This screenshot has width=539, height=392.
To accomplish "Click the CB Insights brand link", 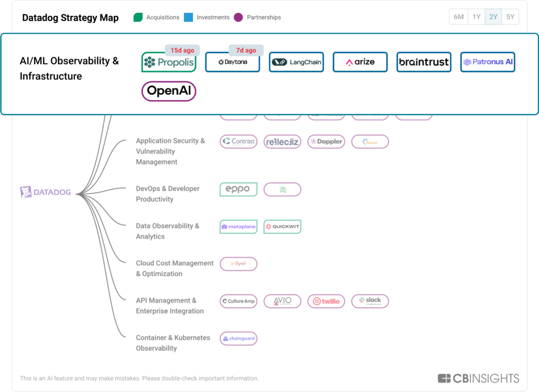I will 478,378.
